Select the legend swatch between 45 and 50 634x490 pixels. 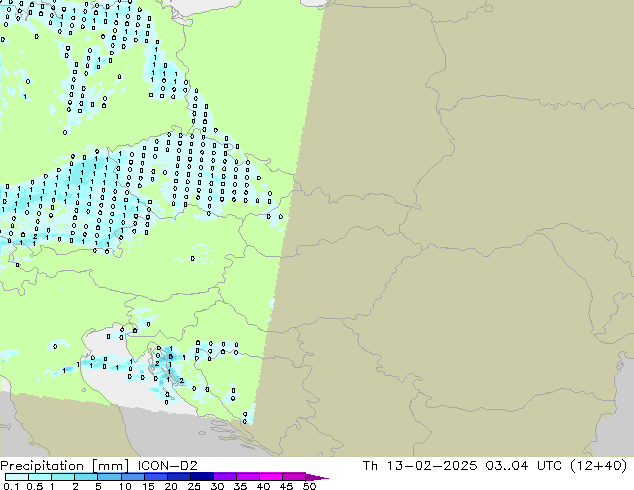pyautogui.click(x=294, y=477)
